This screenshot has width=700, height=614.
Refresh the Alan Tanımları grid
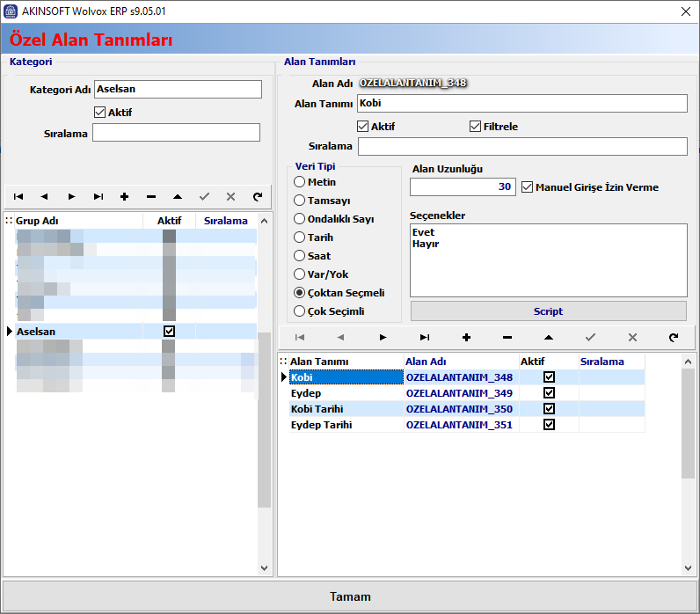pos(674,337)
